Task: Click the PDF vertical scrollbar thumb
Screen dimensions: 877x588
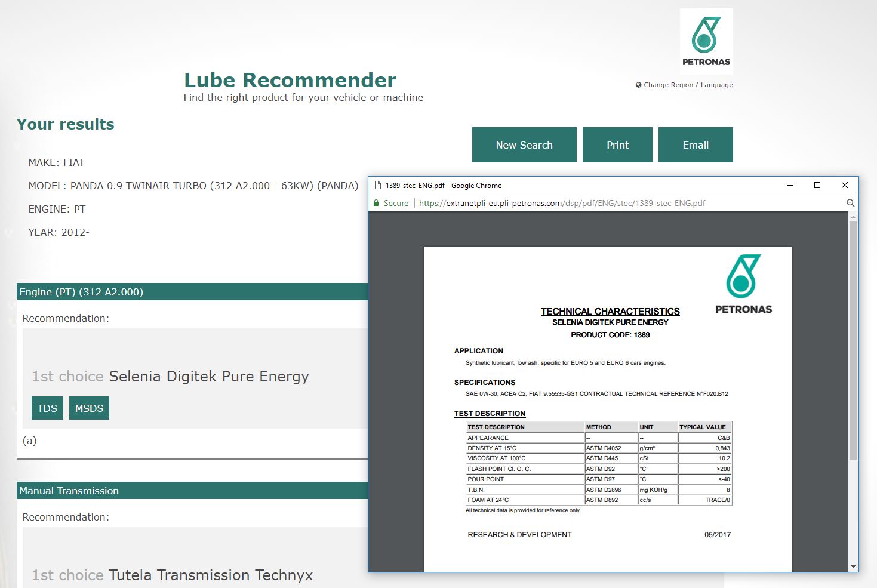Action: [x=853, y=341]
